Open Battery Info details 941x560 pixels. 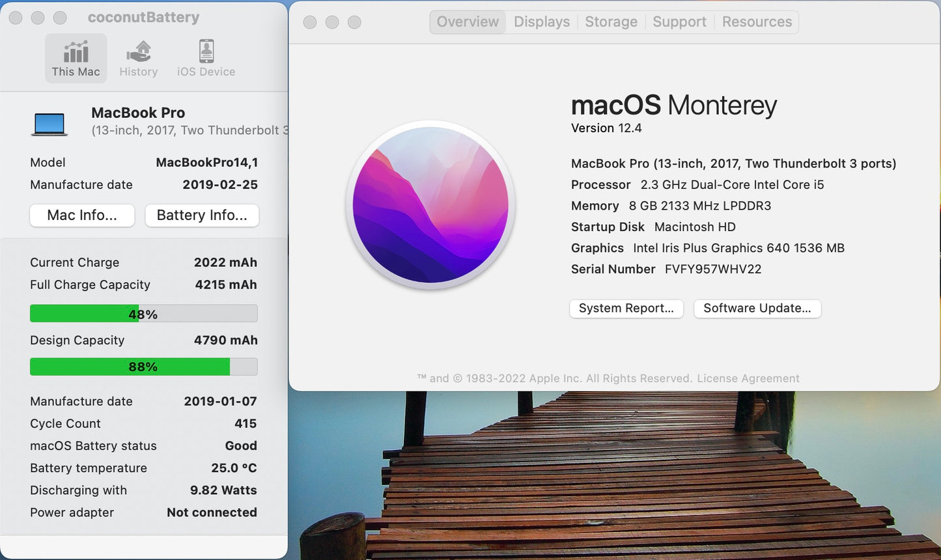click(x=202, y=215)
